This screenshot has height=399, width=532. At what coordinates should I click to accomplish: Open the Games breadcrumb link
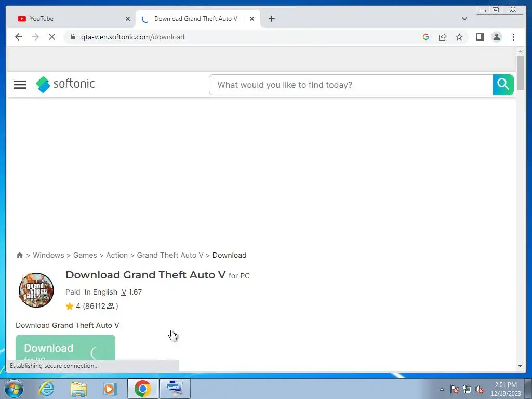click(85, 255)
